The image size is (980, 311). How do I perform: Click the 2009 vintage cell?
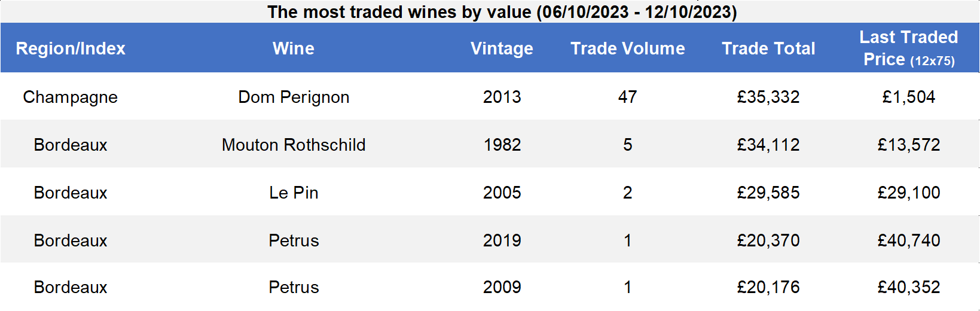click(x=502, y=287)
